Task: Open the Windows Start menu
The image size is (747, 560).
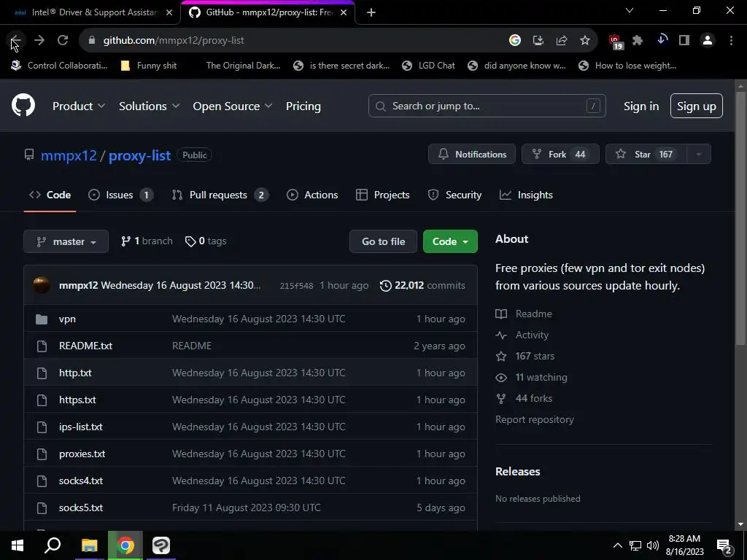Action: click(18, 545)
